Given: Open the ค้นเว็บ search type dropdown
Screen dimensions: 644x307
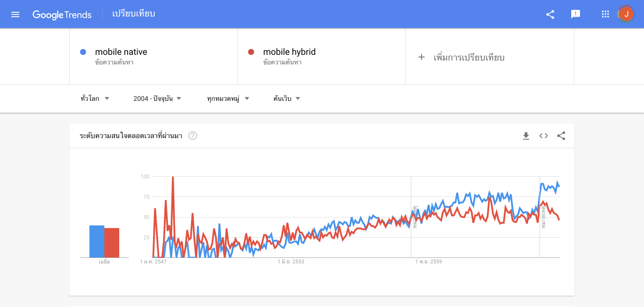Looking at the screenshot, I should coord(287,99).
